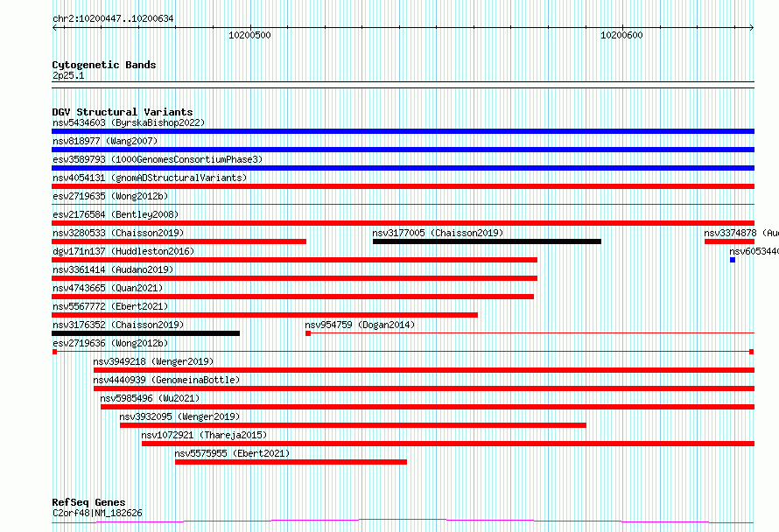This screenshot has width=779, height=532.
Task: Open nsv5985496 (Wu2021) label
Action: [150, 398]
